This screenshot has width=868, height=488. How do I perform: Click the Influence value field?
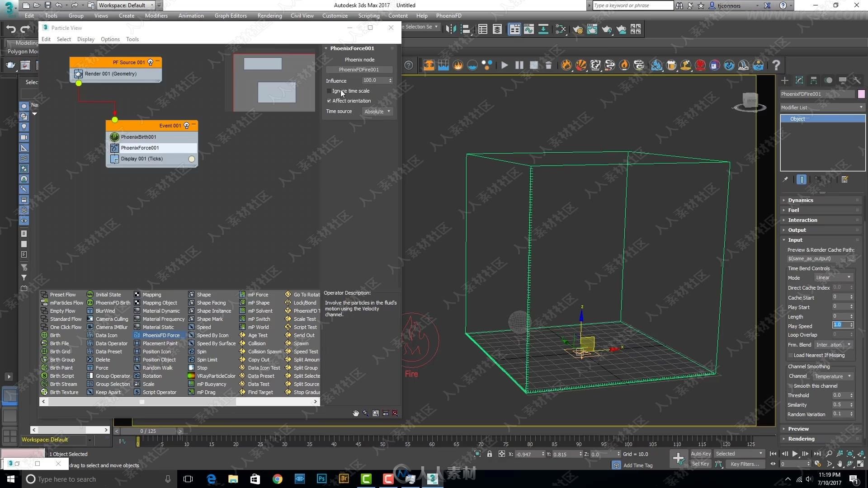tap(375, 80)
